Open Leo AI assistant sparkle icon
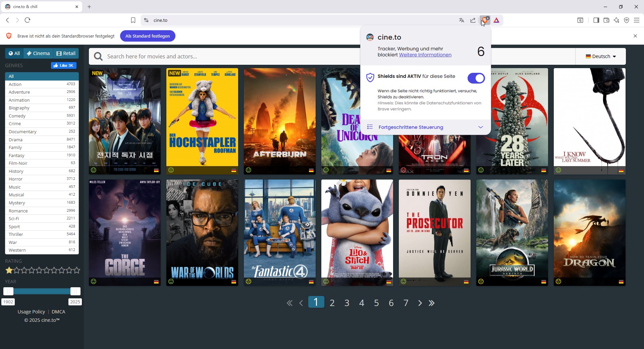 tap(616, 20)
